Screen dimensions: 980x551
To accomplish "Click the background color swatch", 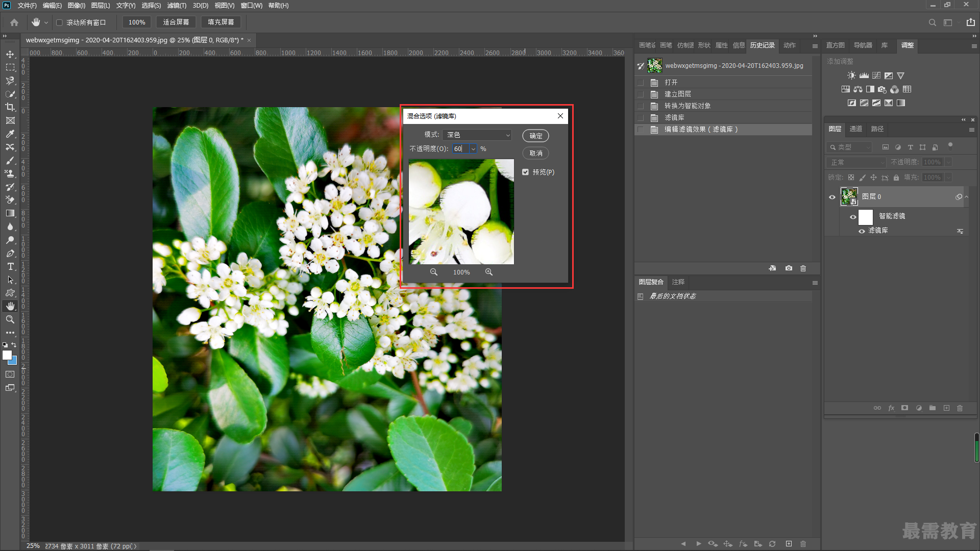I will [x=14, y=361].
